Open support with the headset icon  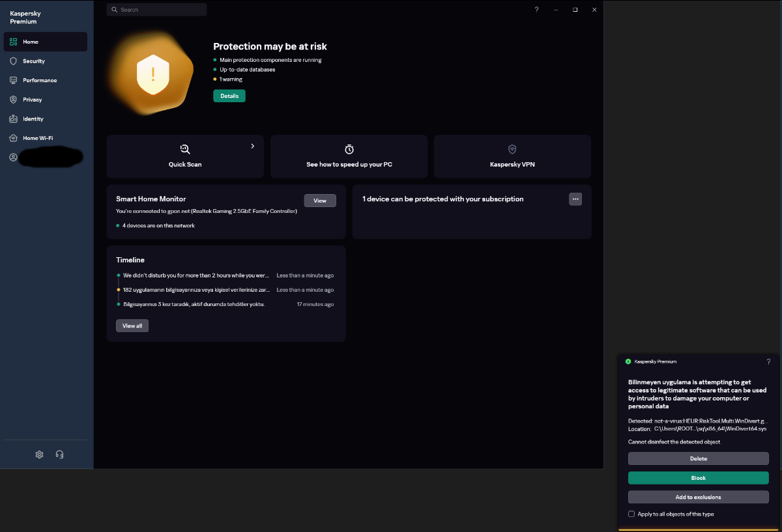coord(59,455)
